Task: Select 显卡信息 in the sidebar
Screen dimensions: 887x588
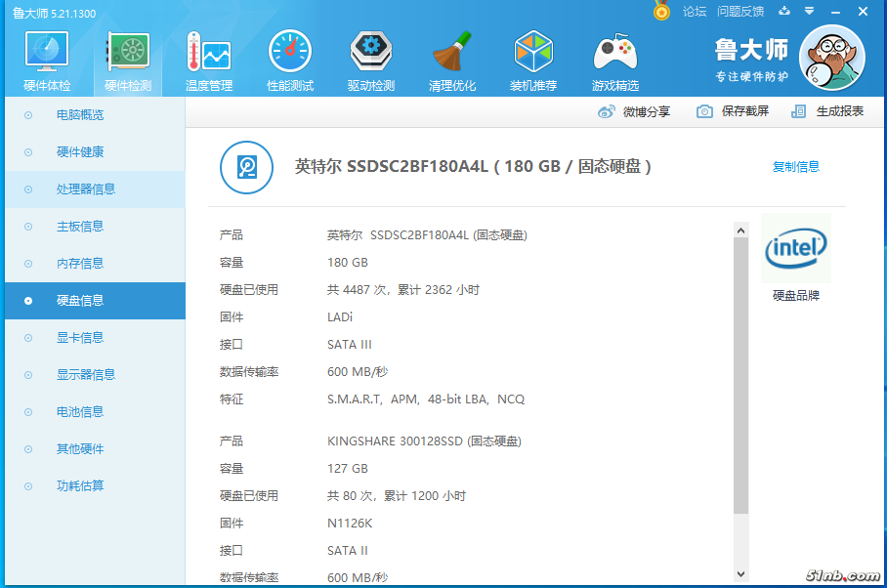Action: pos(80,338)
